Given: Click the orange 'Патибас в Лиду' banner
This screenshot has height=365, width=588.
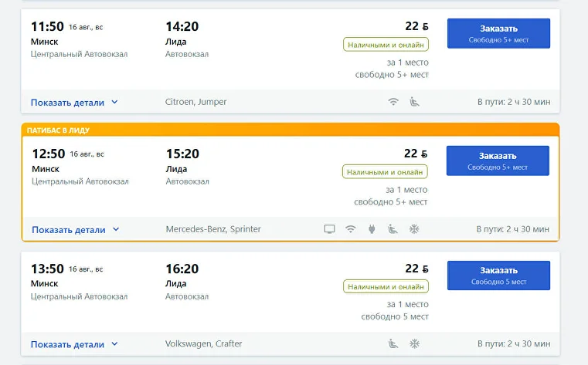Looking at the screenshot, I should click(x=291, y=130).
